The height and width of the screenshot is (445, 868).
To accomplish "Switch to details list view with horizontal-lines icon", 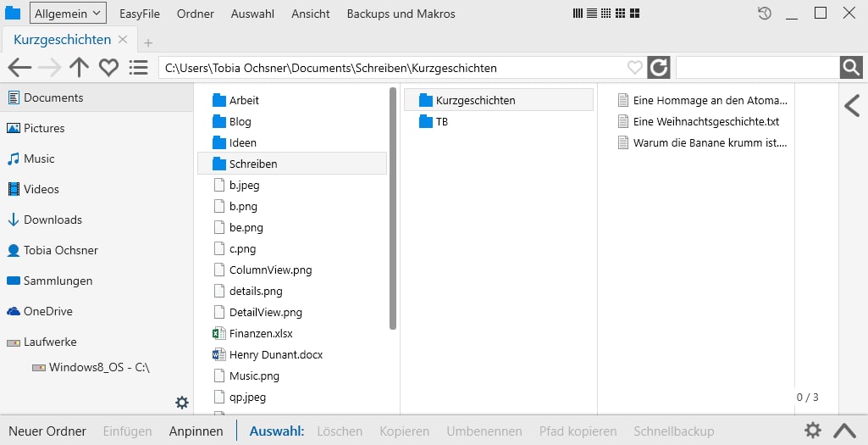I will click(592, 14).
